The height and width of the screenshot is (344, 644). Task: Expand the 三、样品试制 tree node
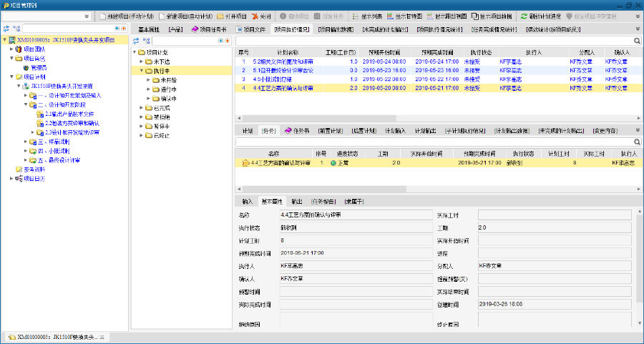[x=25, y=142]
